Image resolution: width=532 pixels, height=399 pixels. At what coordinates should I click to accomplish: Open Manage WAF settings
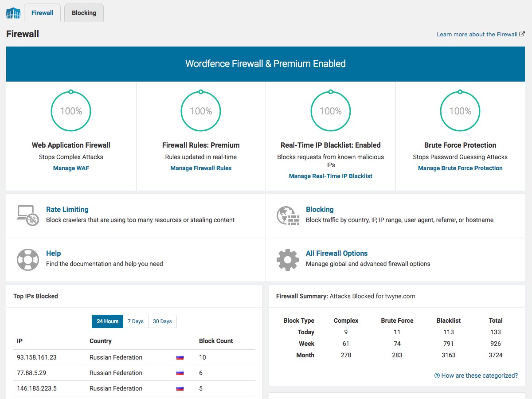(x=71, y=168)
